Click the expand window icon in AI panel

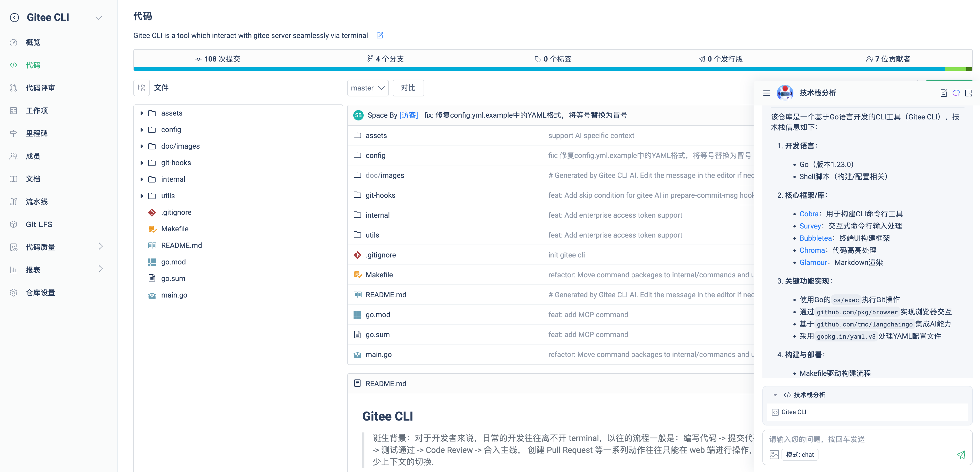pos(969,93)
